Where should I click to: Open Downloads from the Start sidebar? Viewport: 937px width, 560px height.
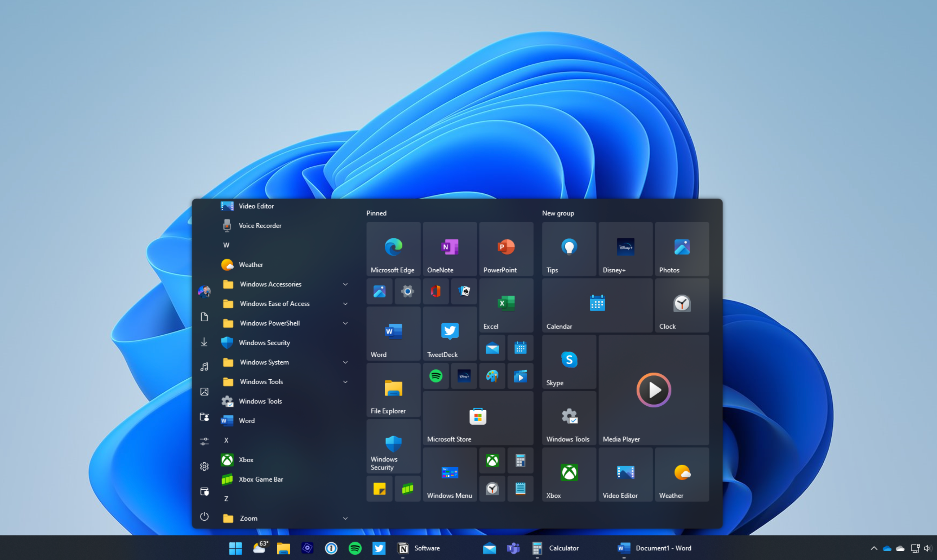(204, 342)
